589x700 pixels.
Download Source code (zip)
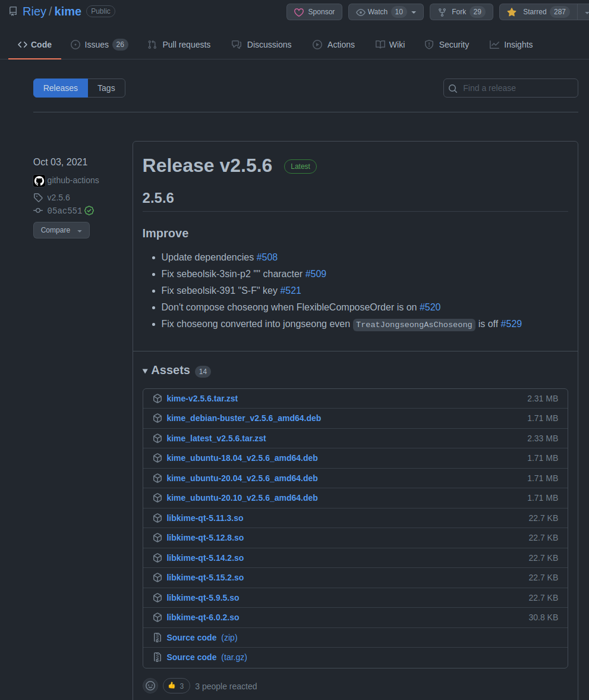(x=202, y=638)
